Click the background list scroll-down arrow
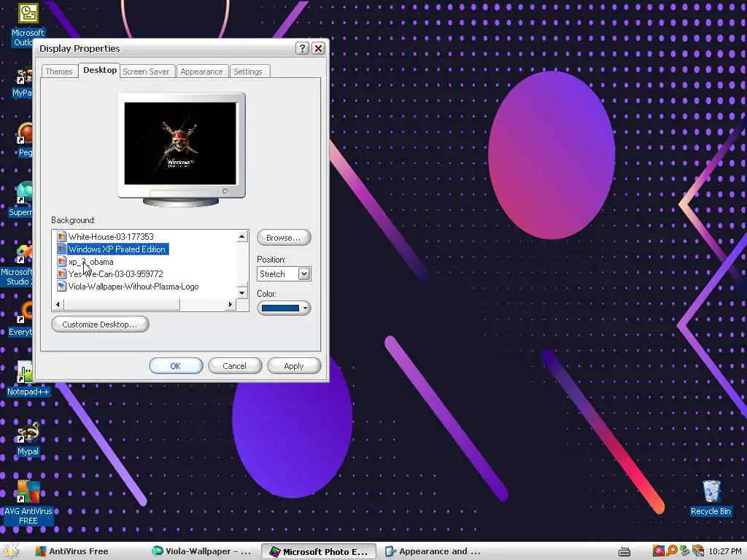This screenshot has height=560, width=747. [242, 293]
